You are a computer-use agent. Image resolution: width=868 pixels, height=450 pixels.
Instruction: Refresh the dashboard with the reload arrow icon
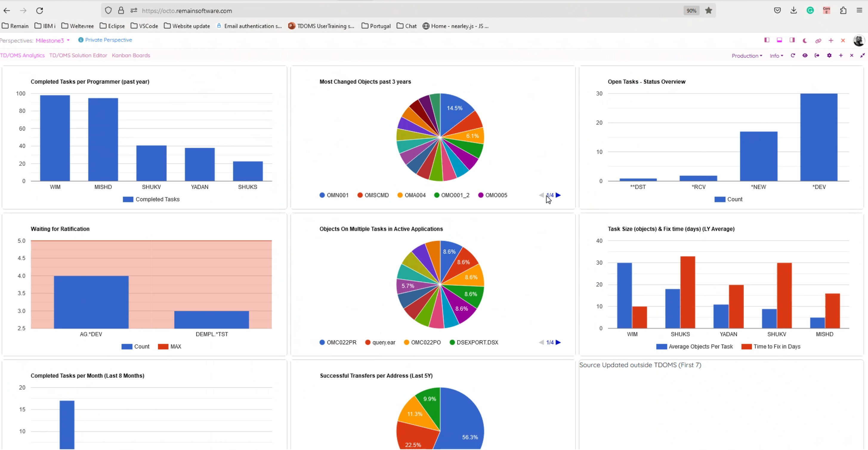[x=793, y=55]
